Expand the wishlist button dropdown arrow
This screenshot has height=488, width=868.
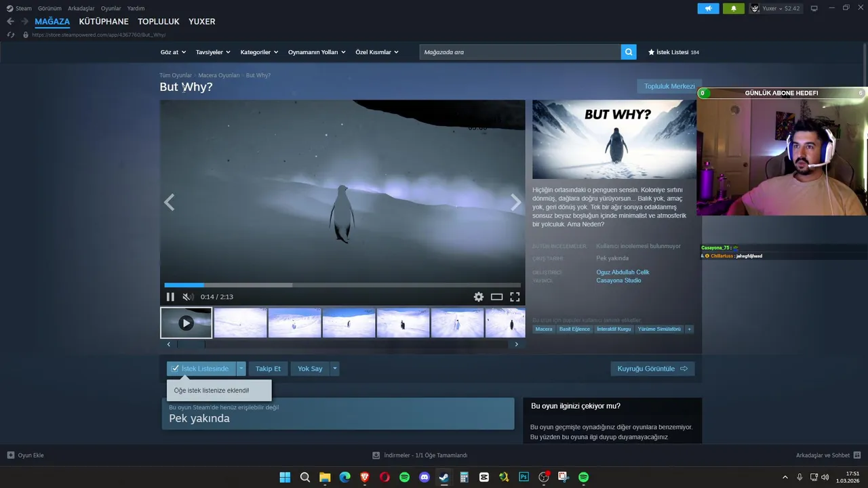point(241,369)
